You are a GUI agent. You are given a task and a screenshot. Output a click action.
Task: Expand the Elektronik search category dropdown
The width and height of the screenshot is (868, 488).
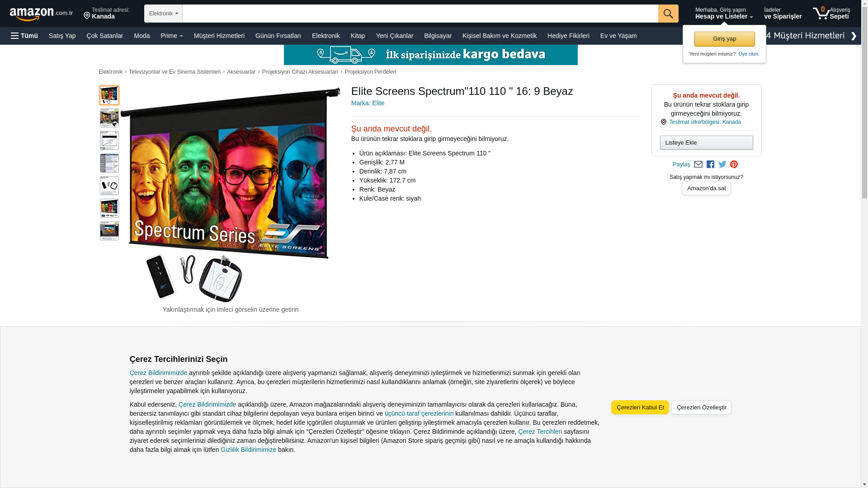163,14
